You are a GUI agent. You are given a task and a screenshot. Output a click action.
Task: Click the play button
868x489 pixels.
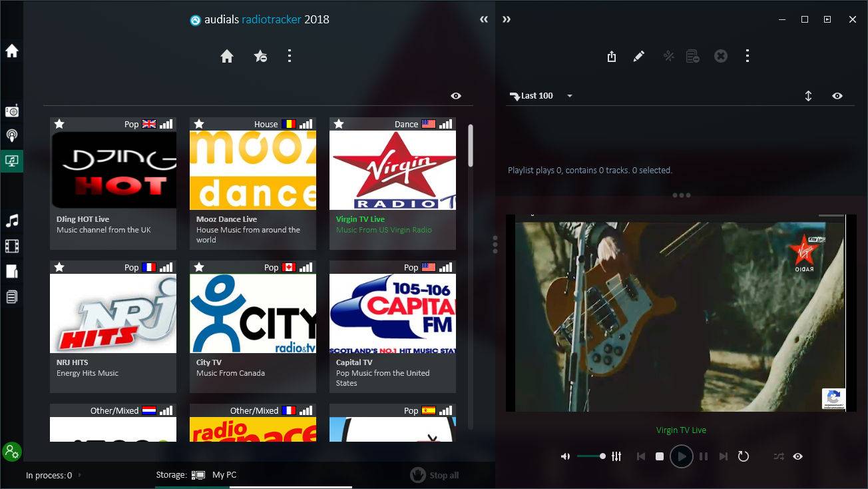tap(681, 456)
